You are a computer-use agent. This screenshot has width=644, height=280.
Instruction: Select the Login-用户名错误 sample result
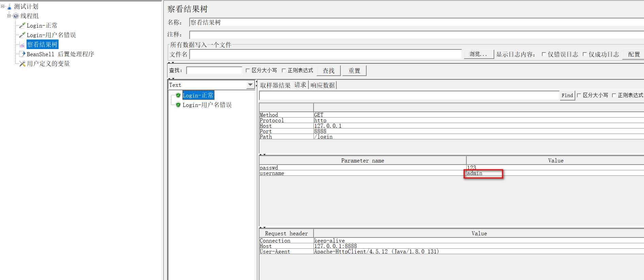(207, 105)
